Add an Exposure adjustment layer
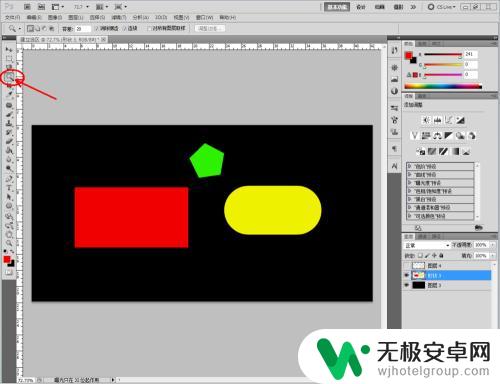Viewport: 500px width, 384px height. click(x=461, y=120)
